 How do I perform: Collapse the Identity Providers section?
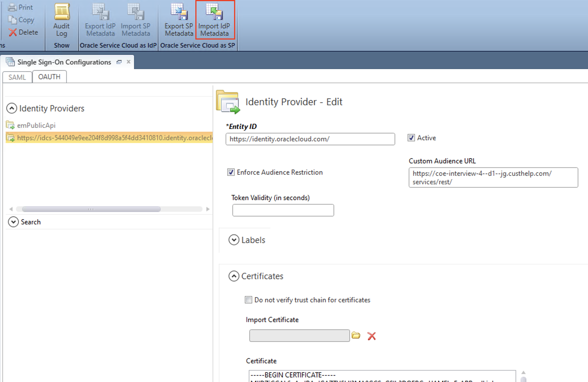coord(11,108)
